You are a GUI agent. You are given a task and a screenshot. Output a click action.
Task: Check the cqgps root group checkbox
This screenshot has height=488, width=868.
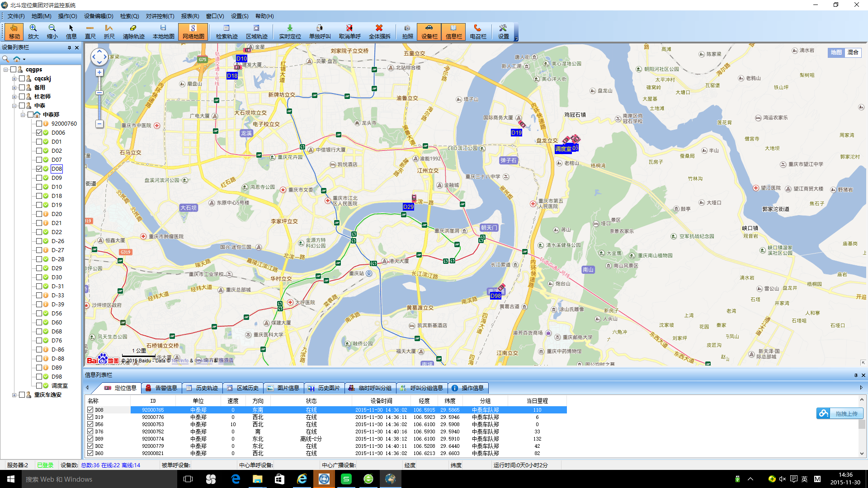coord(13,69)
